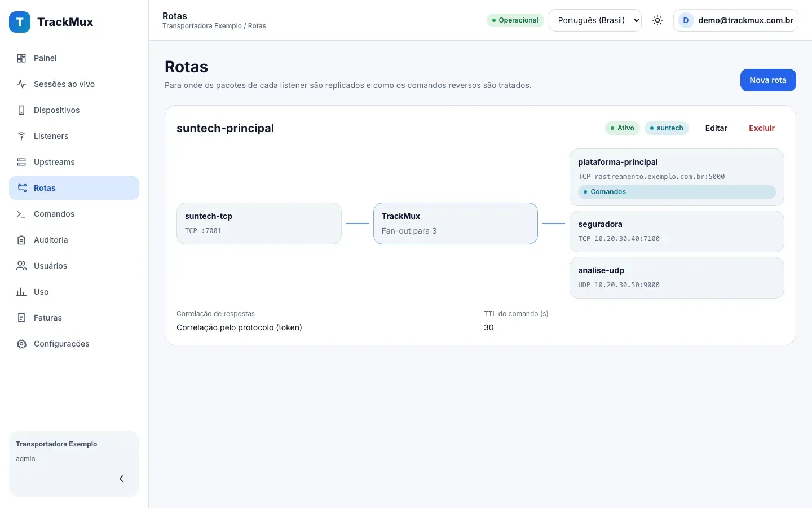812x508 pixels.
Task: Click the Dispositivos phone icon
Action: click(21, 110)
